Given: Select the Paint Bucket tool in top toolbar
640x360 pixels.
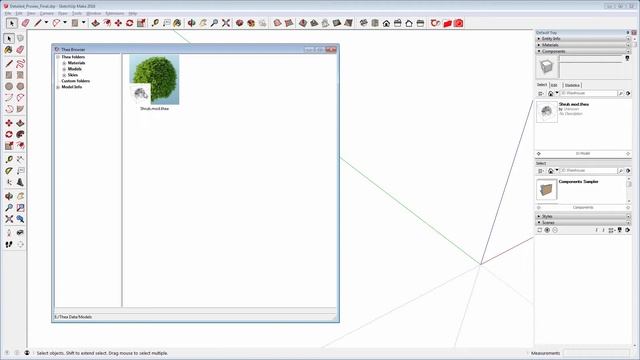Looking at the screenshot, I should 177,23.
